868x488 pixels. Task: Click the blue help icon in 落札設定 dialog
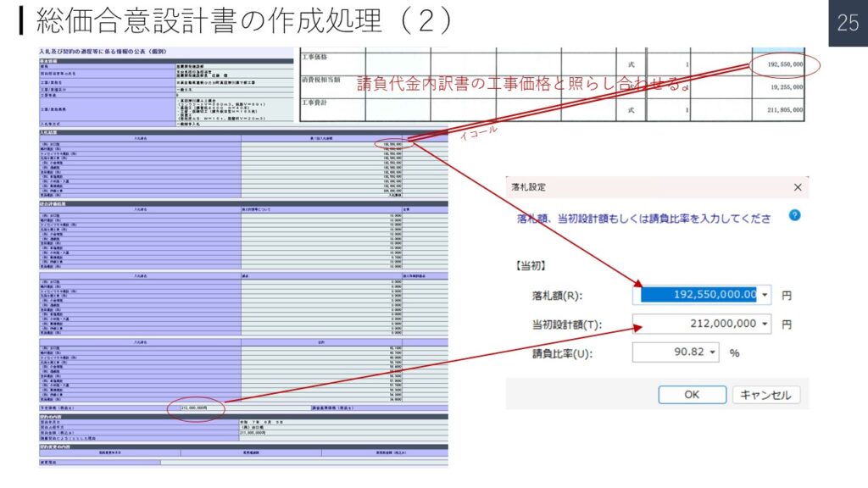point(795,215)
